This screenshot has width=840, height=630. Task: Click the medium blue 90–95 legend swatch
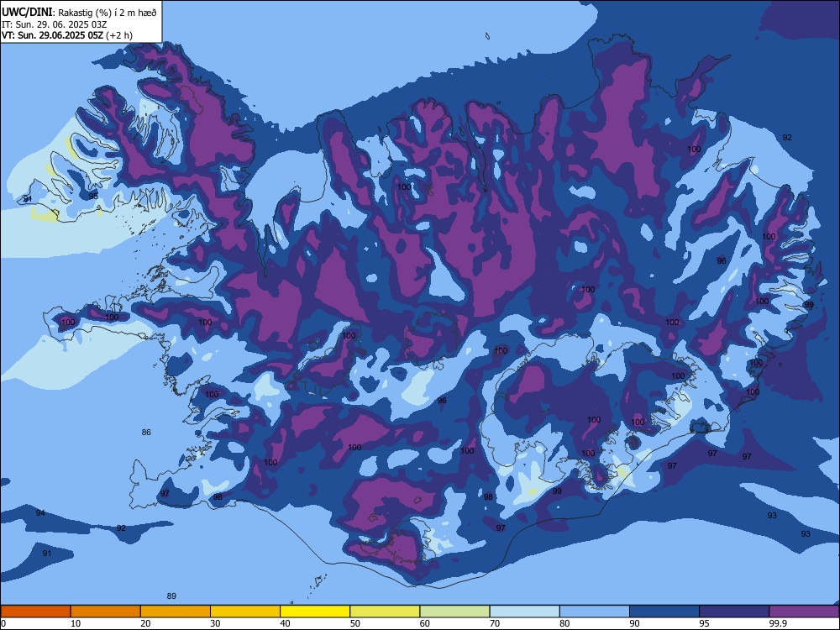664,612
